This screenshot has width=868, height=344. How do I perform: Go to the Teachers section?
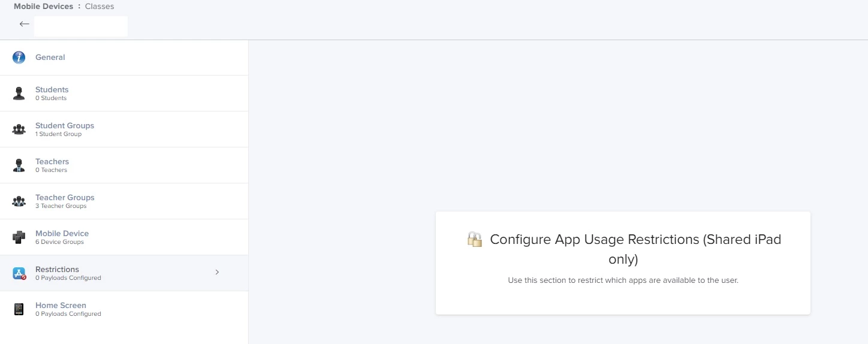pos(124,165)
